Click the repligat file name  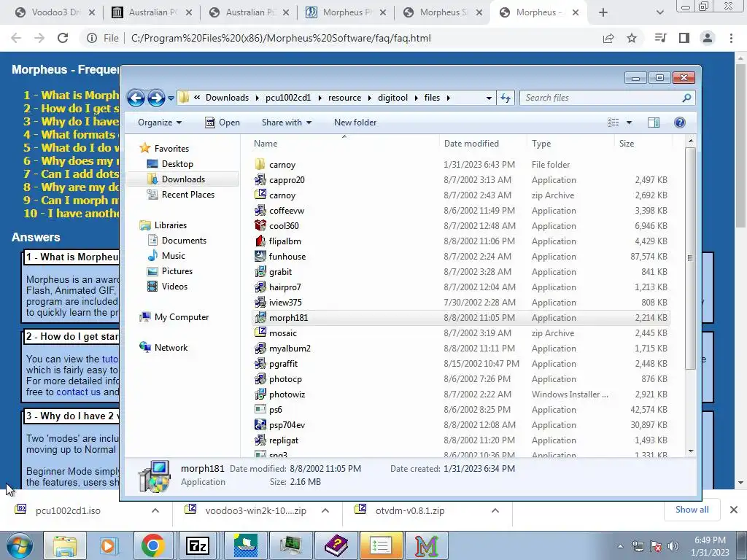(284, 440)
